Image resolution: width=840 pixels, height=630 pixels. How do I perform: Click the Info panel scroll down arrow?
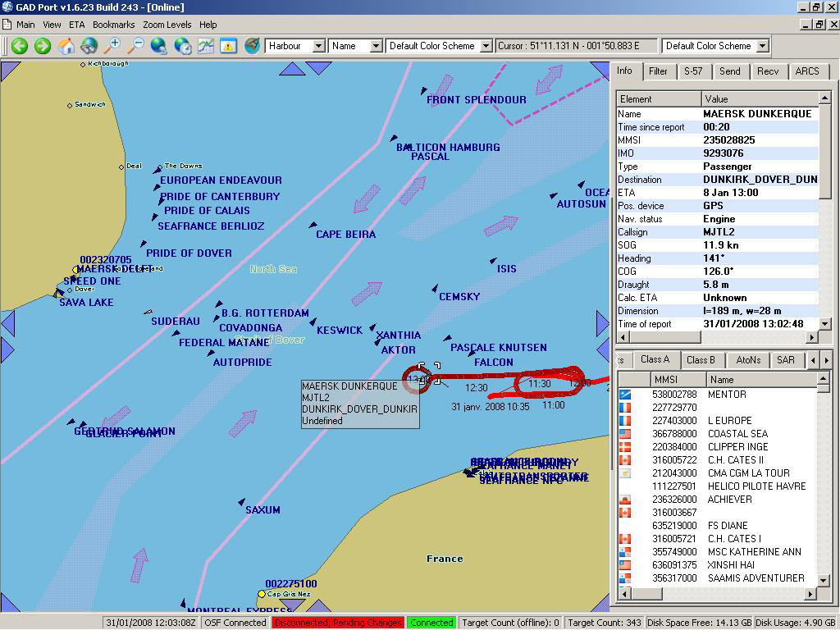[x=825, y=324]
